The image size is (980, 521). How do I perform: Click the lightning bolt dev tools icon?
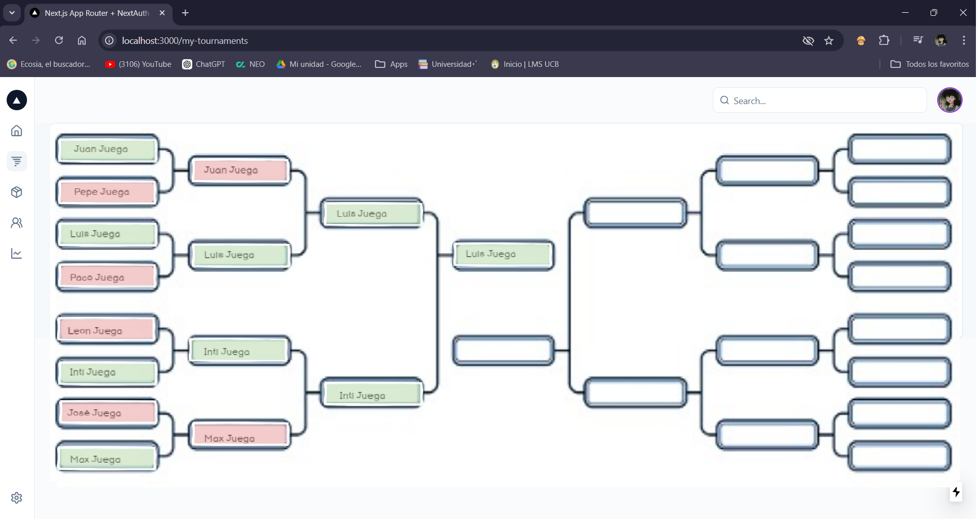tap(956, 492)
